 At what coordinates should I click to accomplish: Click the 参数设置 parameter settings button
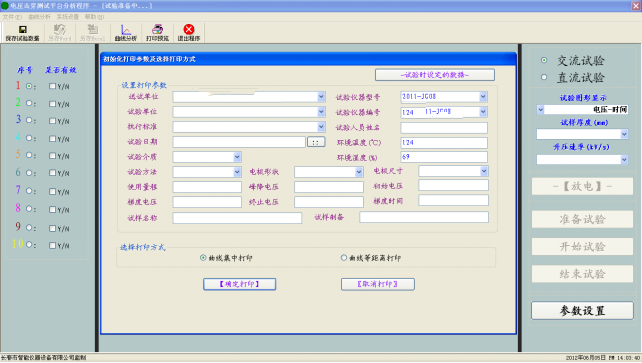pos(582,311)
